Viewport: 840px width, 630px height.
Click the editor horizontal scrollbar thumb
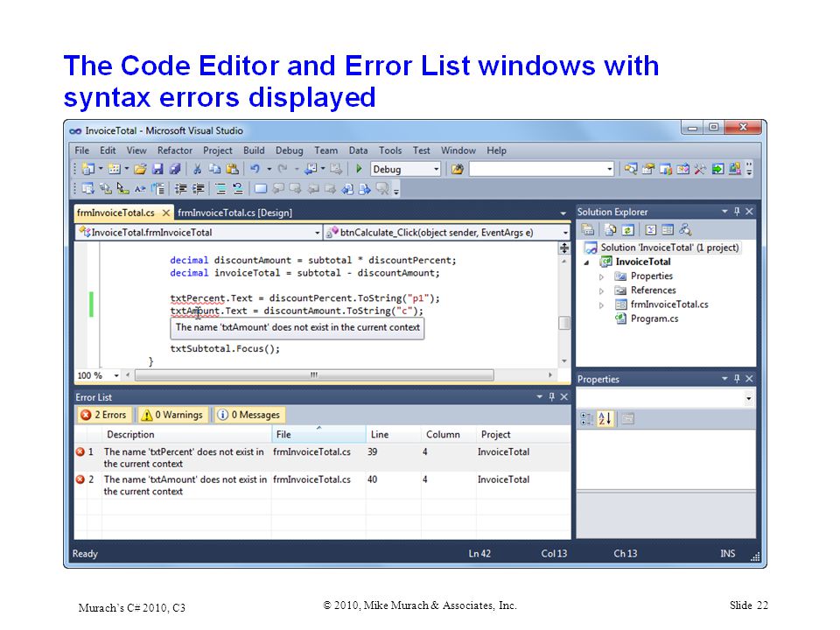point(314,375)
